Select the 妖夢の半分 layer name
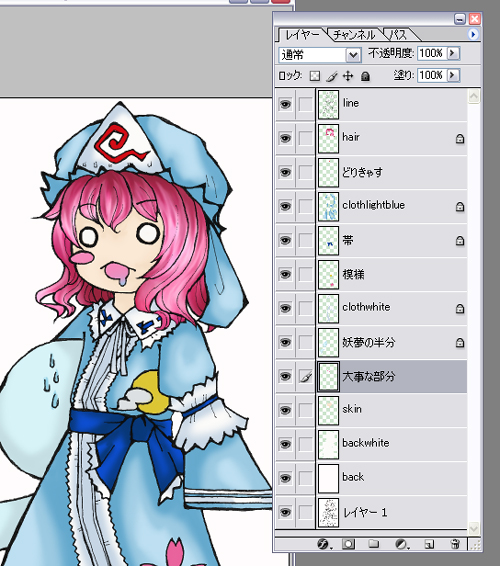The width and height of the screenshot is (500, 566). [369, 342]
